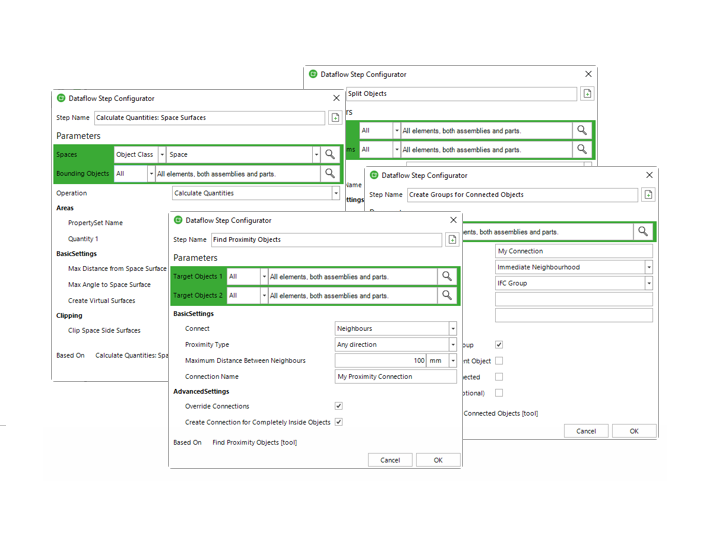Click Clip Space Side Surfaces label
Viewport: 720px width, 557px height.
click(104, 331)
